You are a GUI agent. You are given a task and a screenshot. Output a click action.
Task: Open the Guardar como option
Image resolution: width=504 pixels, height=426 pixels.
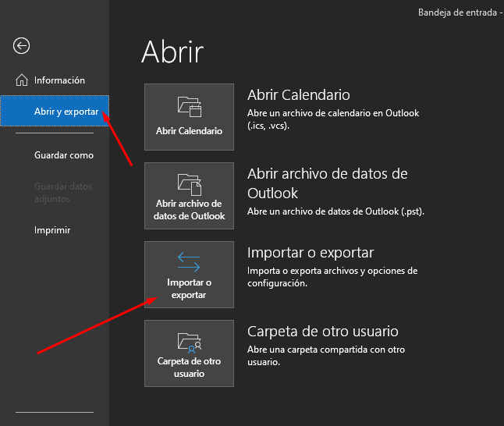(x=64, y=155)
